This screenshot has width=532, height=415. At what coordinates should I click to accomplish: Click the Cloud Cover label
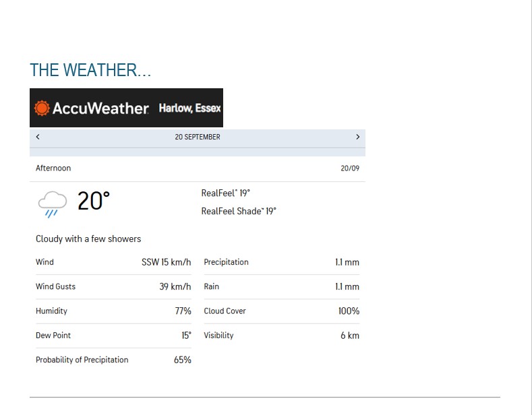click(225, 311)
